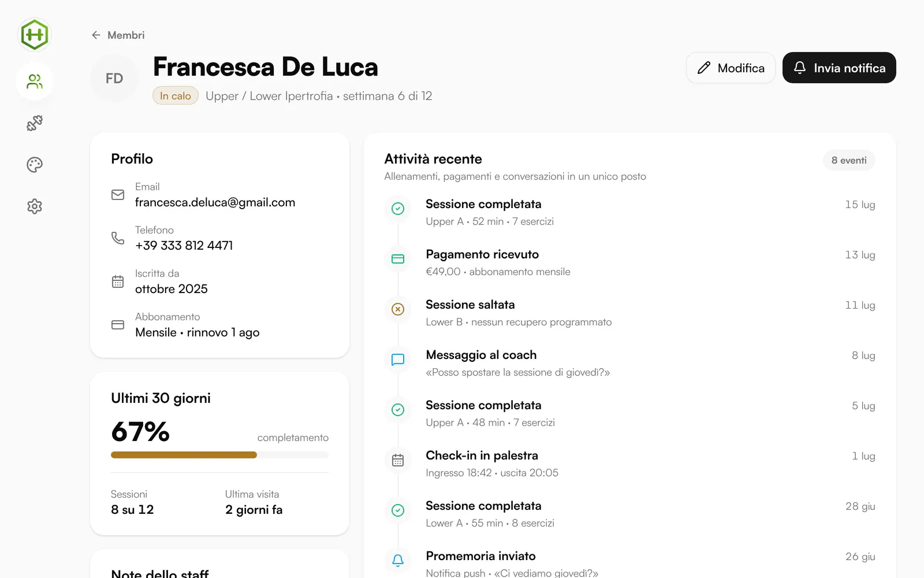The height and width of the screenshot is (578, 924).
Task: Open Sessione completata event dated 15 lug
Action: 629,212
